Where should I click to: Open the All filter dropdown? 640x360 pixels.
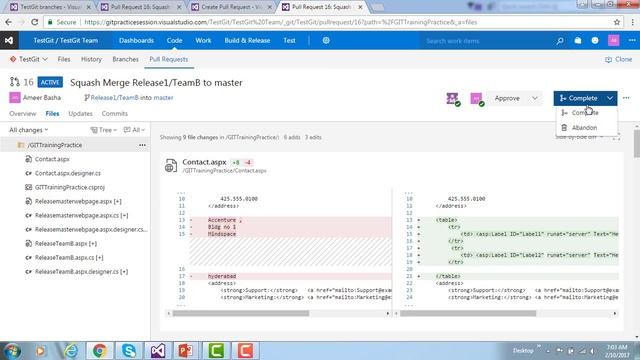click(134, 130)
